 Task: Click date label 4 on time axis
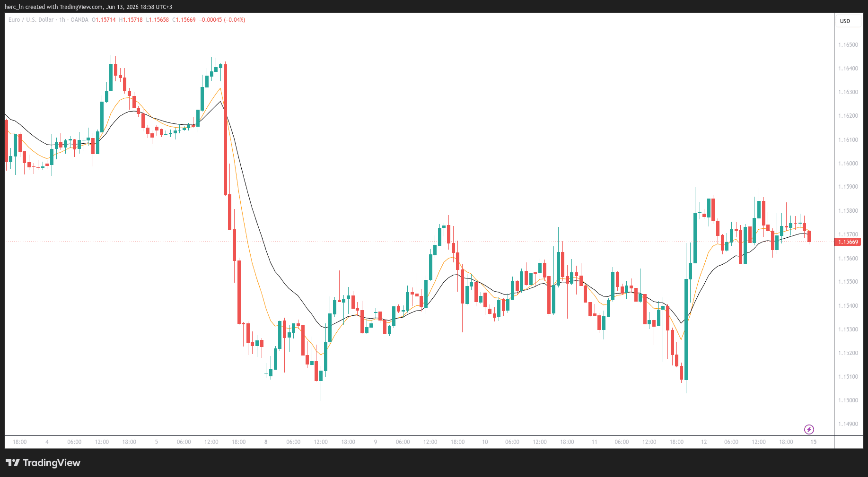[x=47, y=442]
